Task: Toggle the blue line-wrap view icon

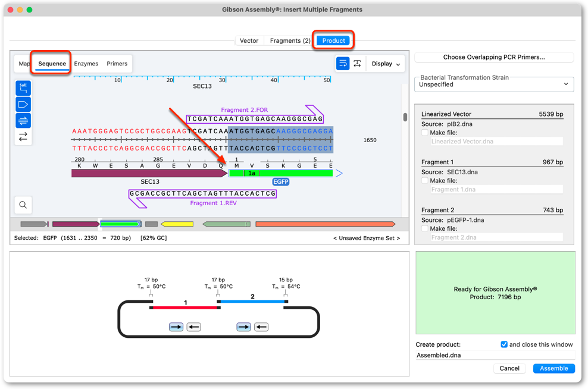Action: [343, 63]
